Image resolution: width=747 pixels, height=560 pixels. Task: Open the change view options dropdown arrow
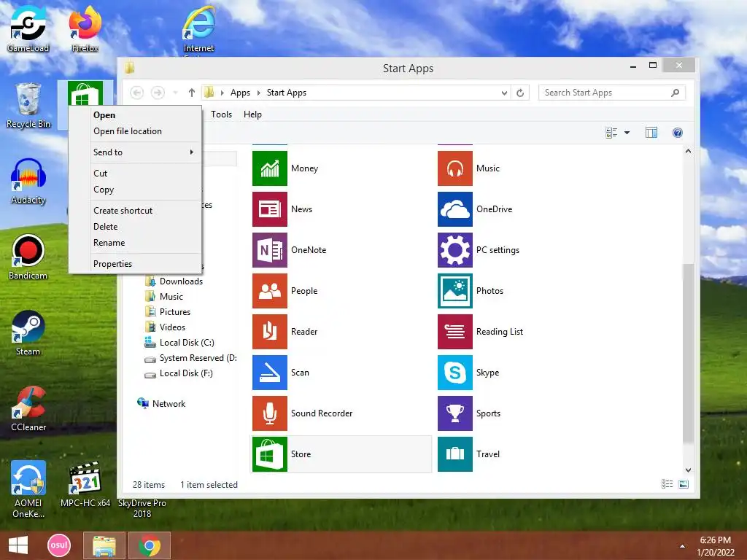tap(627, 133)
